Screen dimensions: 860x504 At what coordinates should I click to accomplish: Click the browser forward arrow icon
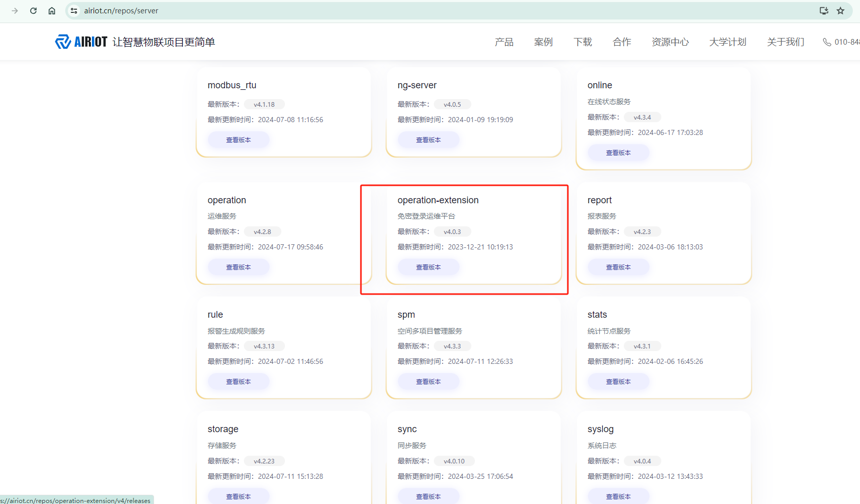[x=15, y=11]
